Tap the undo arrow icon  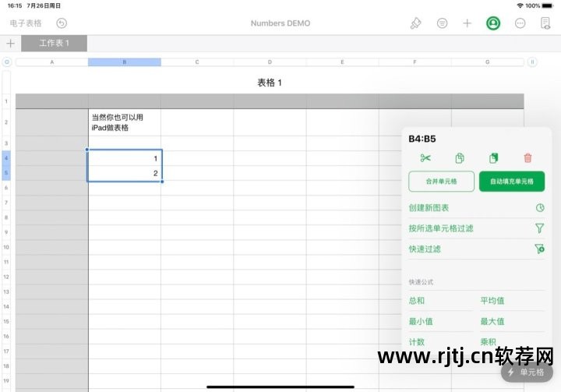(62, 23)
